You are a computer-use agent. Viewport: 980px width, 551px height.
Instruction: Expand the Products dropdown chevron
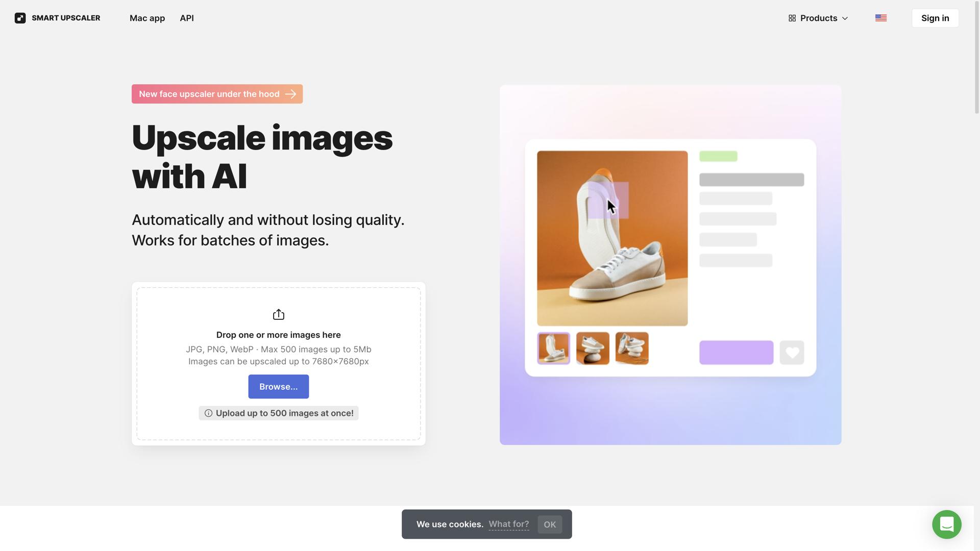click(x=845, y=19)
